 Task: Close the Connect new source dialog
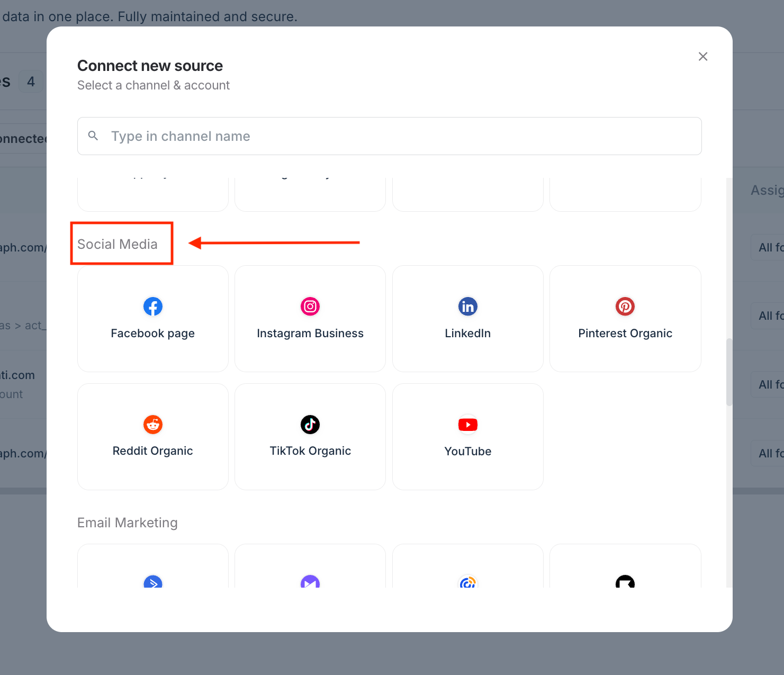[x=702, y=57]
